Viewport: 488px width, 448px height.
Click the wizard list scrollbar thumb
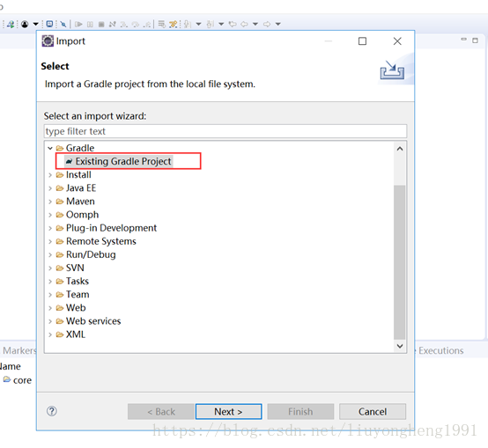[x=400, y=262]
